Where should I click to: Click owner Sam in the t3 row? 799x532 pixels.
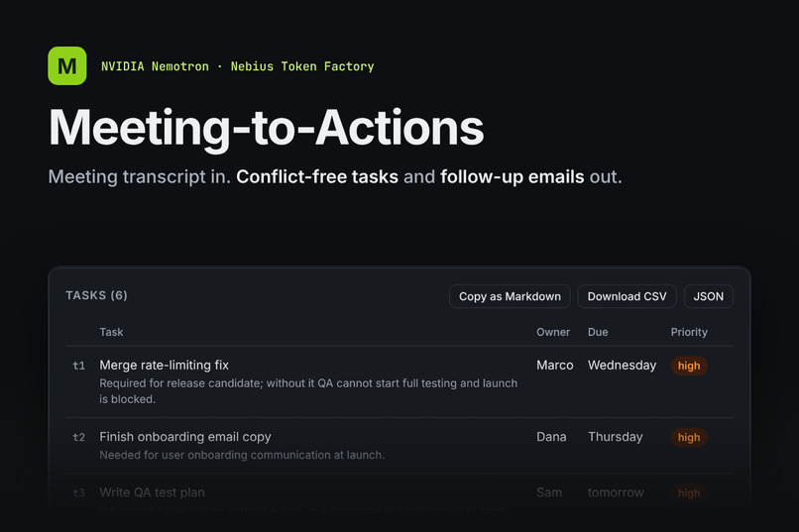pyautogui.click(x=549, y=492)
